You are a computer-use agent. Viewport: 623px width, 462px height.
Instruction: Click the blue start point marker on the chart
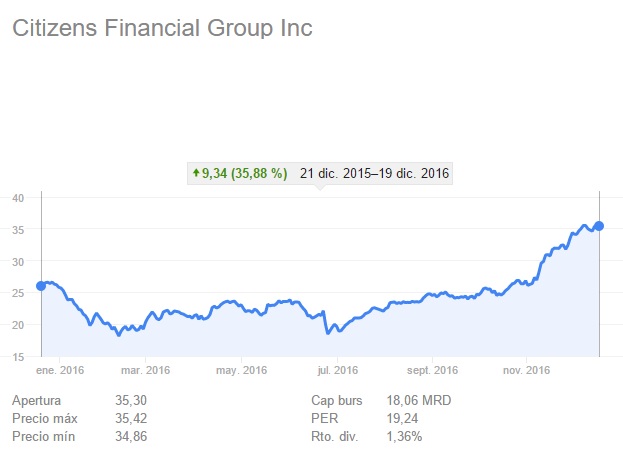pyautogui.click(x=41, y=286)
